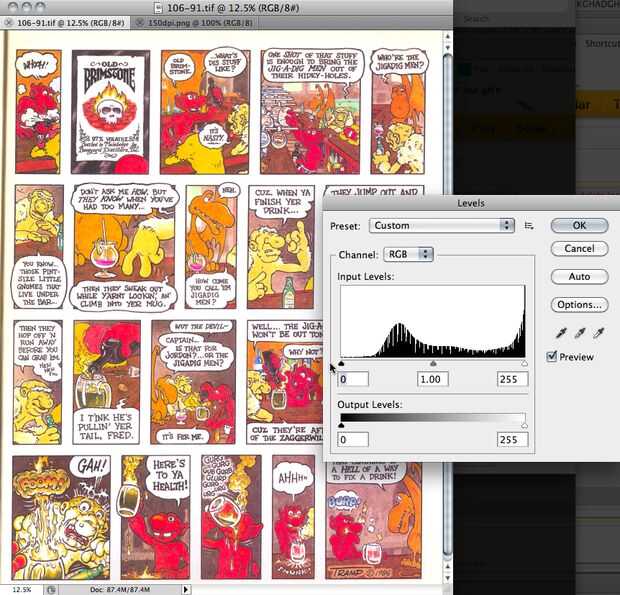Click the input black point slider
Viewport: 620px width, 595px height.
pyautogui.click(x=341, y=363)
